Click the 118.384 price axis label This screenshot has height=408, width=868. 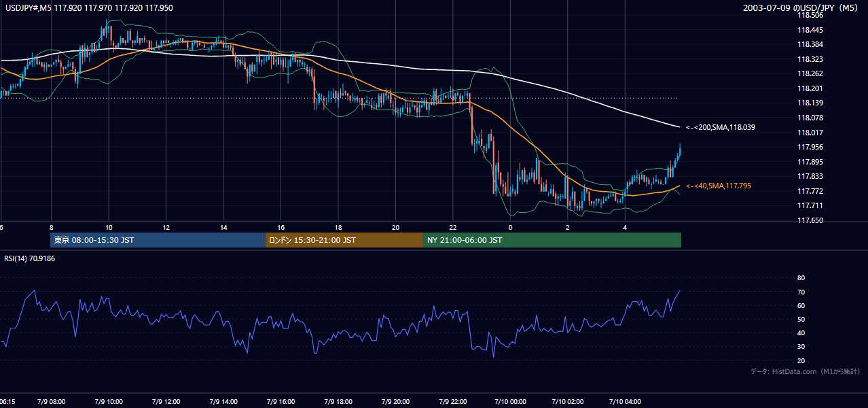tap(810, 44)
